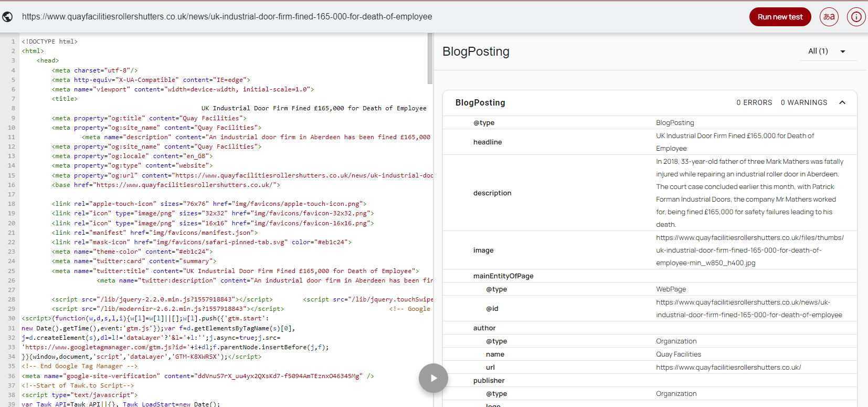Click the 0 ERRORS label

754,102
